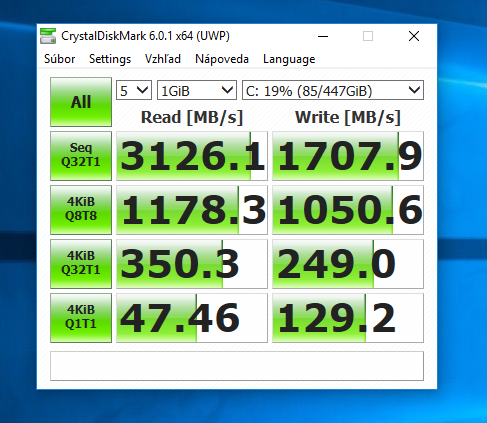Start the 4KiB Q8T8 test
Viewport: 487px width, 423px height.
pos(81,210)
